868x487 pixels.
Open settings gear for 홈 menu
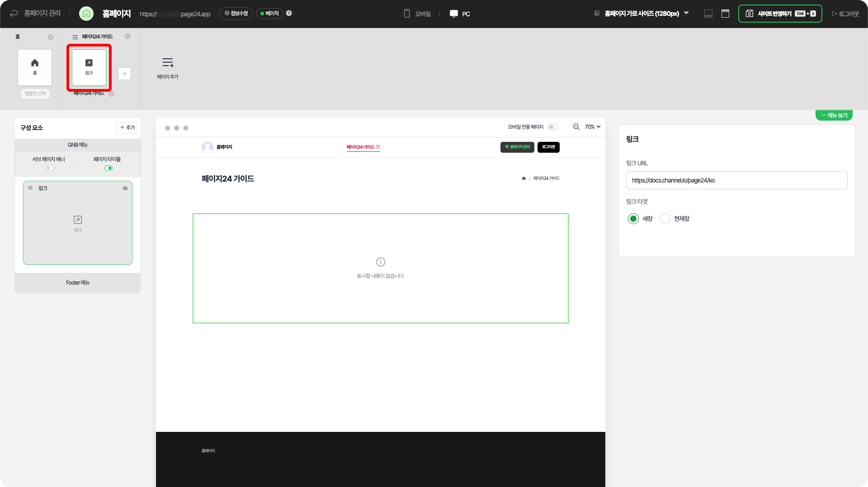51,37
